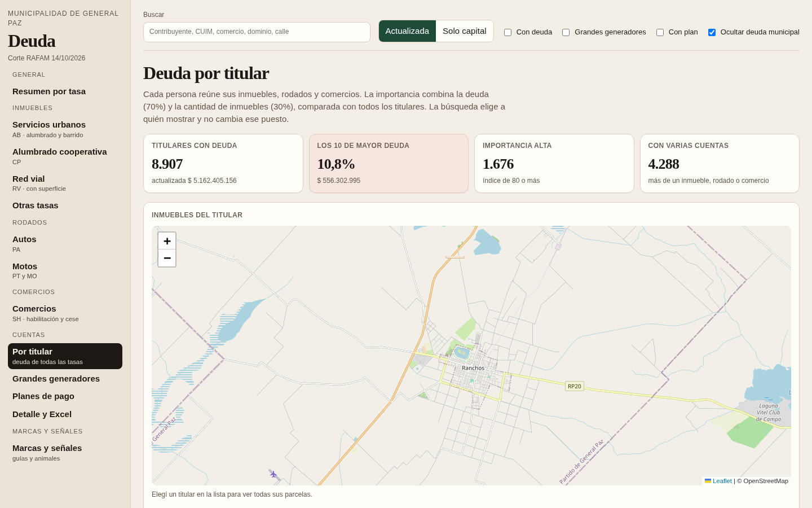Click the Leaflet attribution link

tap(722, 481)
